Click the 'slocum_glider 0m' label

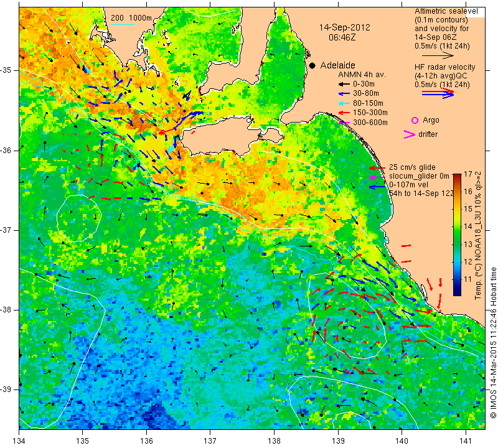coord(419,176)
